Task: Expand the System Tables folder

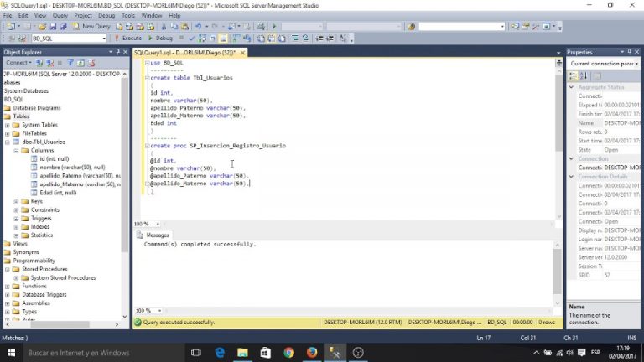Action: pyautogui.click(x=7, y=125)
